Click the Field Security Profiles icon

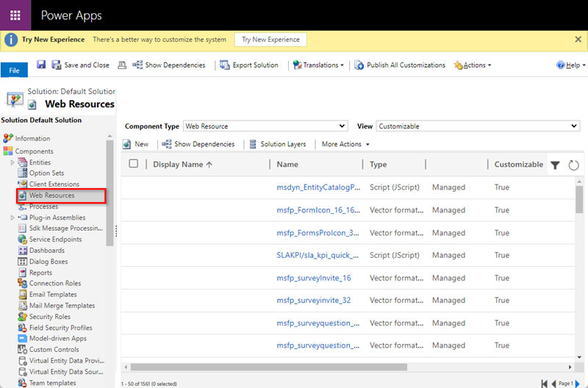(23, 328)
